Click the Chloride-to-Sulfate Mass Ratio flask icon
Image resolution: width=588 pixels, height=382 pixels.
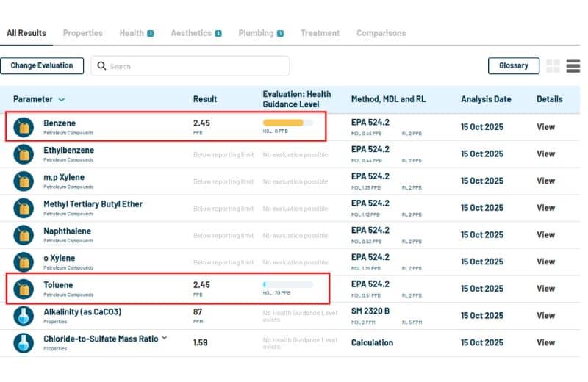point(24,342)
